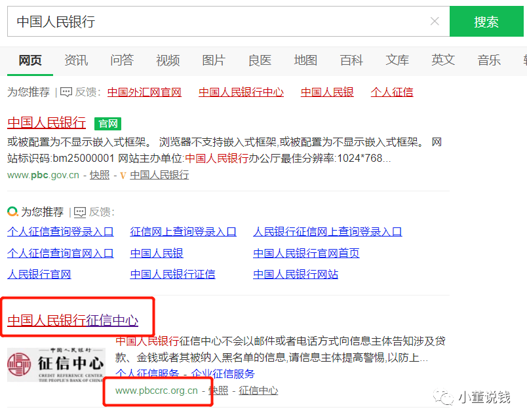Click the 征信中心 logo thumbnail
This screenshot has width=527, height=420.
click(x=56, y=365)
